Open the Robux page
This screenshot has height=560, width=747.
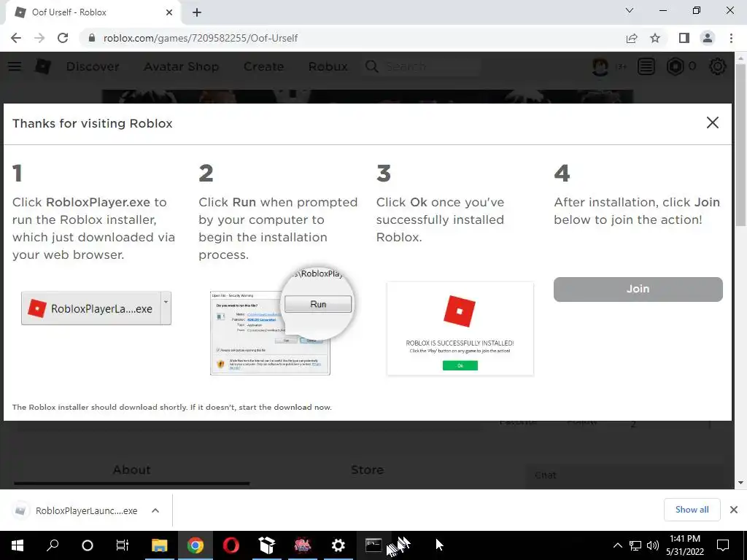coord(328,66)
